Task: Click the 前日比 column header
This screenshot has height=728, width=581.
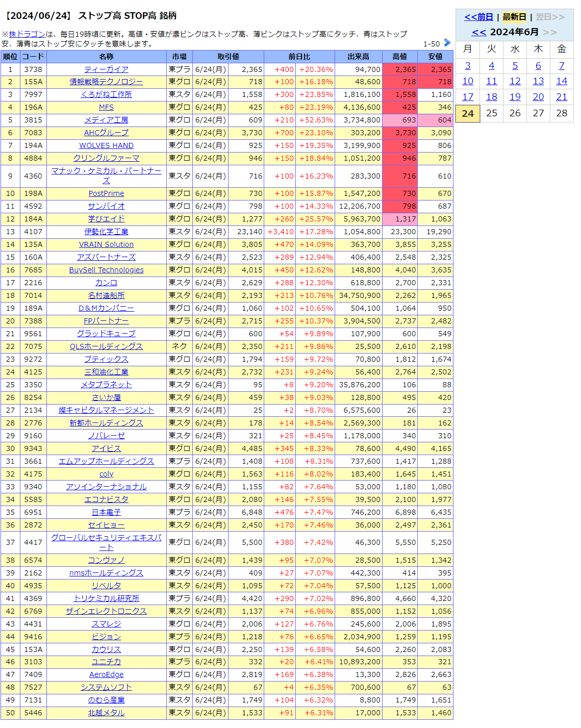Action: pyautogui.click(x=299, y=57)
